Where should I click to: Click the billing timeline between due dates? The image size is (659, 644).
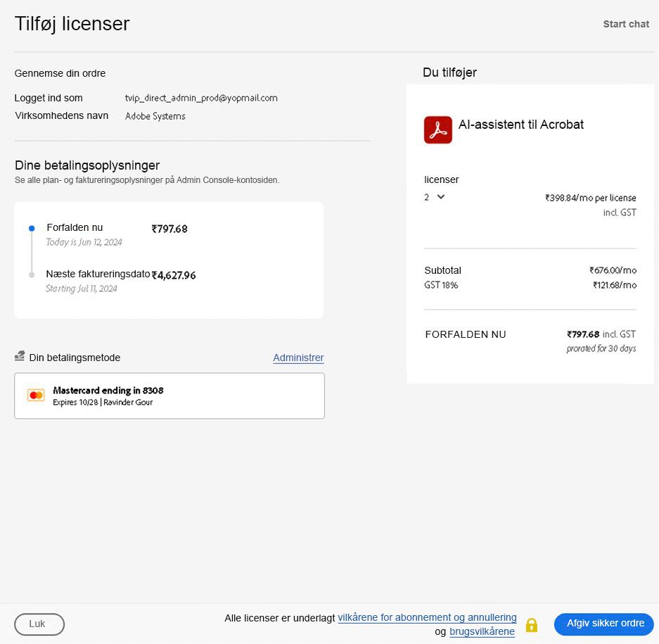31,251
